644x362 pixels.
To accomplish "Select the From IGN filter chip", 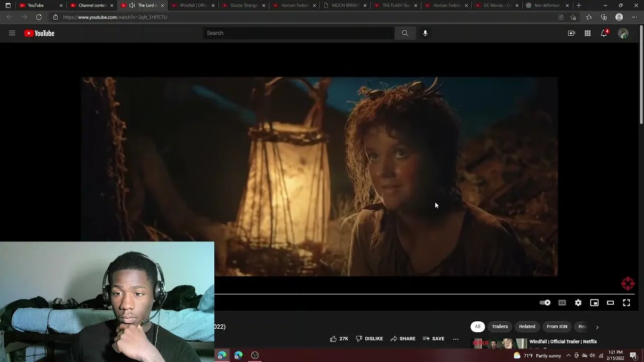I will pyautogui.click(x=557, y=327).
